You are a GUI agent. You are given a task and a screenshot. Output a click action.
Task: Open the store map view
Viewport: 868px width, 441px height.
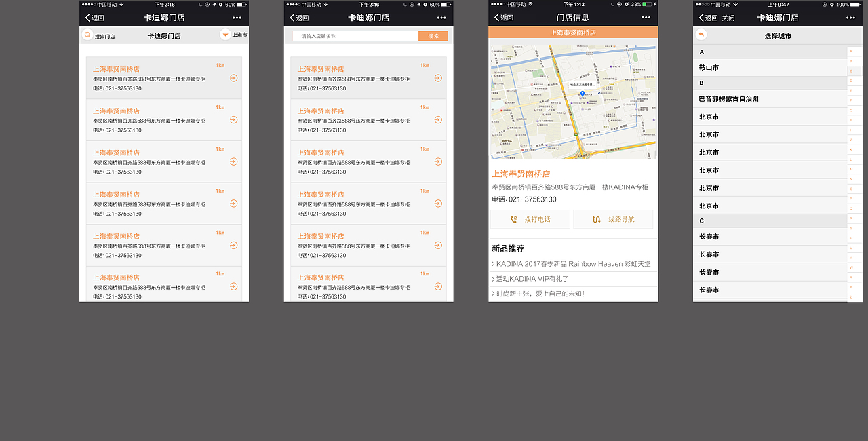573,102
